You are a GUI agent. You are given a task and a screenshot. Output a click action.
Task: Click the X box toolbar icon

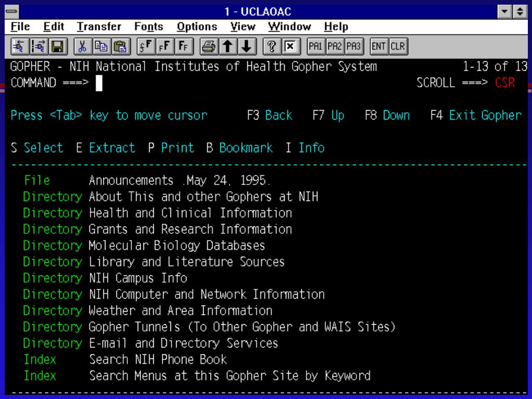point(290,46)
